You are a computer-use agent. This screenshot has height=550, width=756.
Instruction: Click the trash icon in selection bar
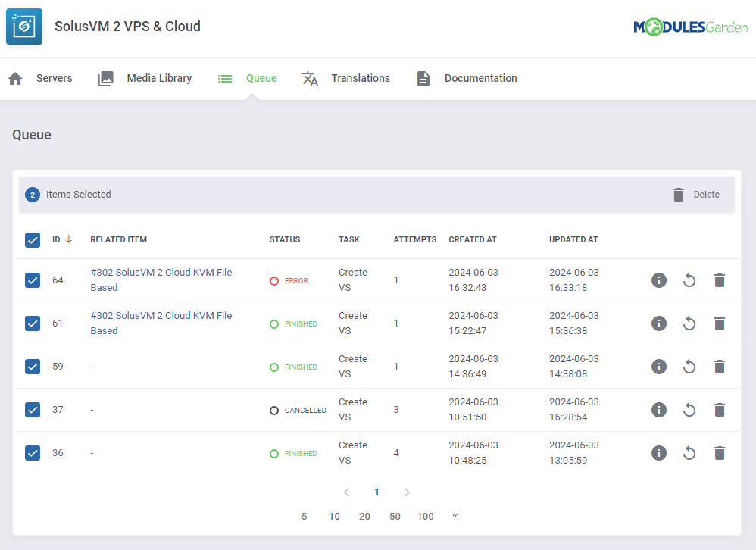point(679,195)
